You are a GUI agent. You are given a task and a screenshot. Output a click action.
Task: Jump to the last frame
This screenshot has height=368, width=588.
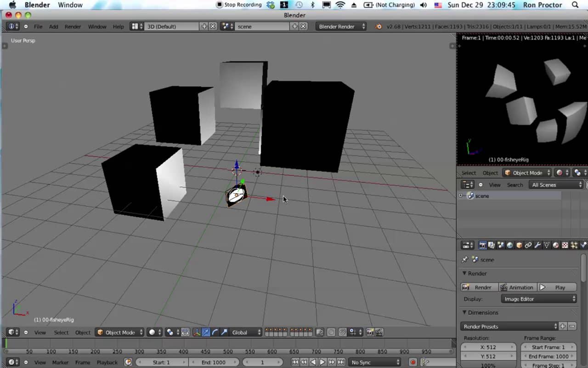click(341, 362)
